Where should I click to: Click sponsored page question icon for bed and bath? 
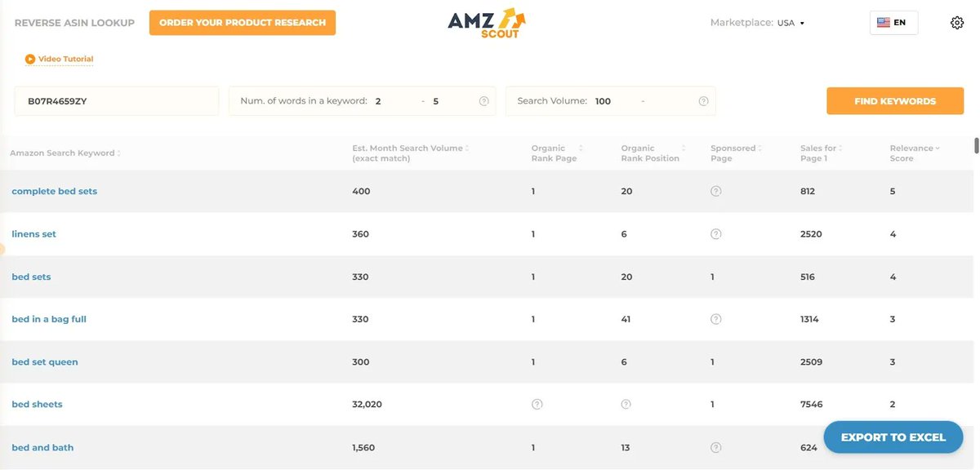pos(715,447)
